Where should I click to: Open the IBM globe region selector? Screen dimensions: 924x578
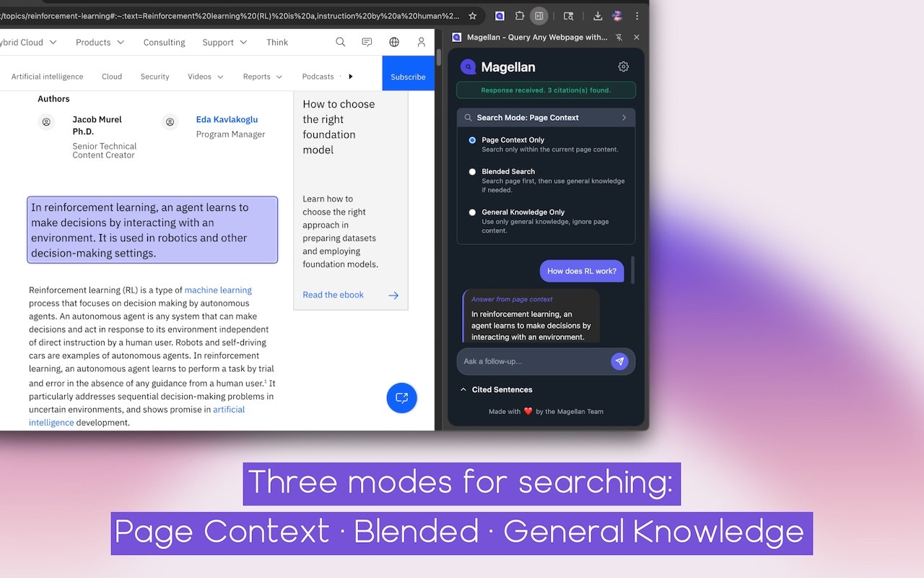coord(394,42)
